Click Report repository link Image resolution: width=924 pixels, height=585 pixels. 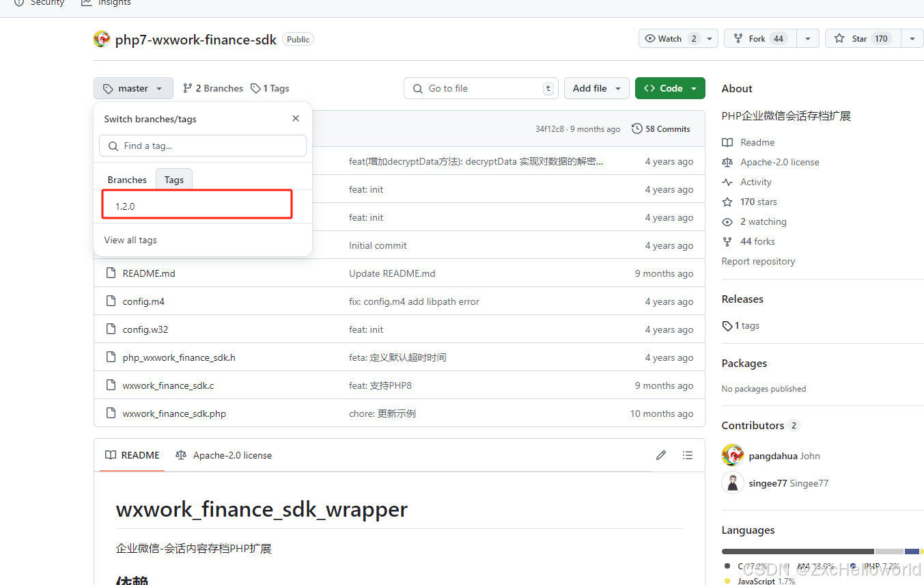758,261
